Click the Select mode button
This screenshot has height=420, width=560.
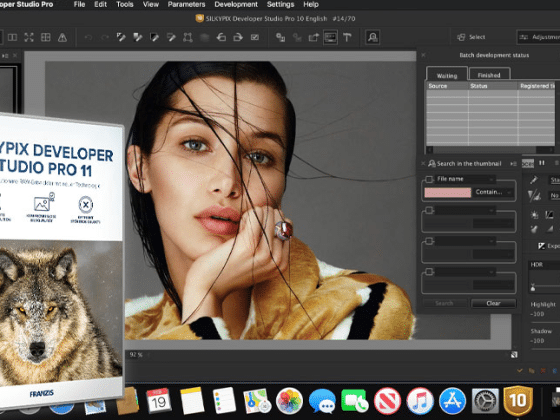coord(471,37)
